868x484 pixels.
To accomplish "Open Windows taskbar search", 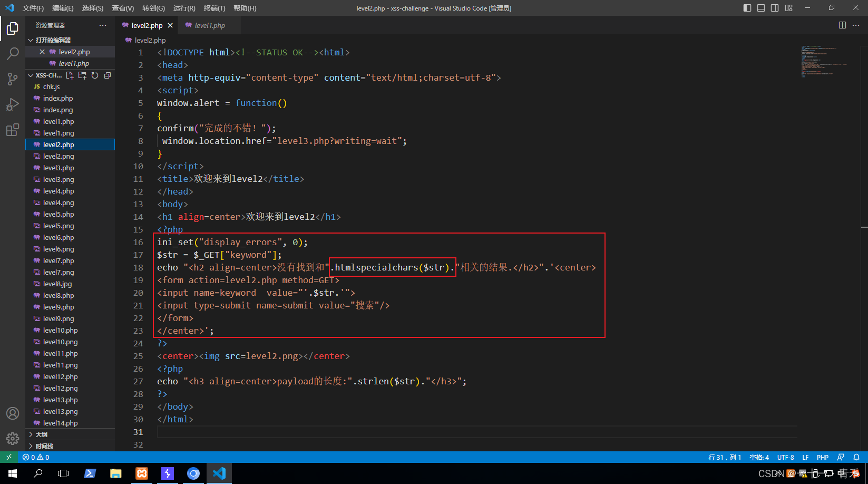I will coord(38,473).
